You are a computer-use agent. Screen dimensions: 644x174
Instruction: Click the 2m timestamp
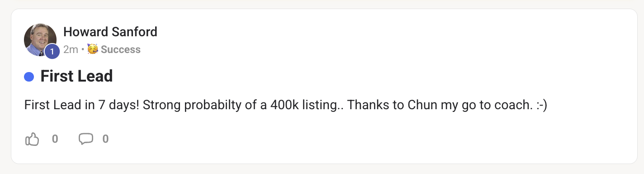click(x=71, y=49)
